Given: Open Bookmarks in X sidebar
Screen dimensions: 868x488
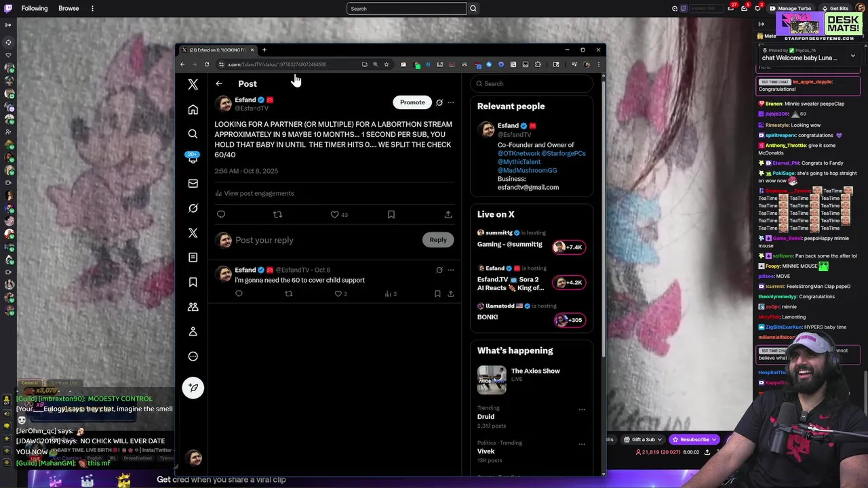Looking at the screenshot, I should pyautogui.click(x=193, y=282).
